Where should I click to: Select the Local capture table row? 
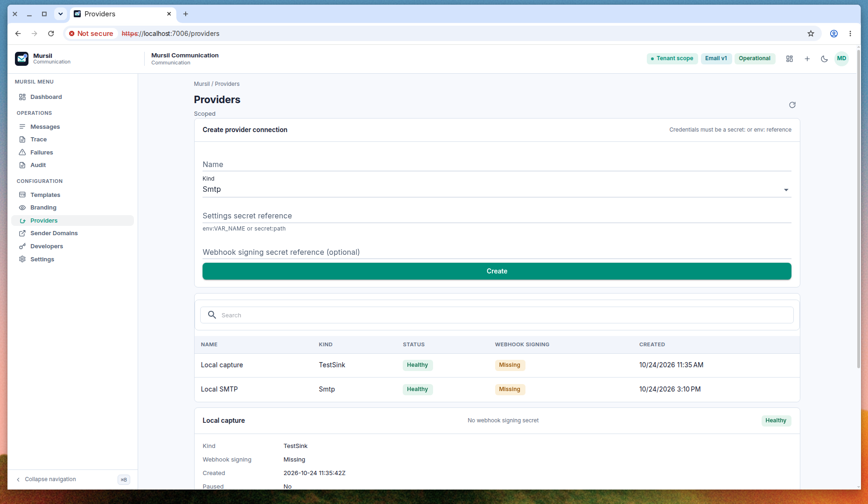coord(497,365)
